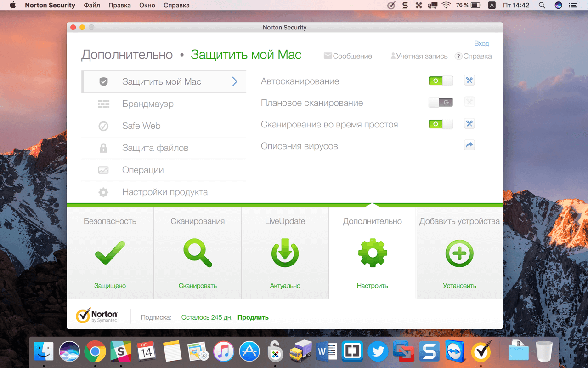Image resolution: width=588 pixels, height=368 pixels.
Task: Open Spotlight search in menu bar
Action: coord(542,6)
